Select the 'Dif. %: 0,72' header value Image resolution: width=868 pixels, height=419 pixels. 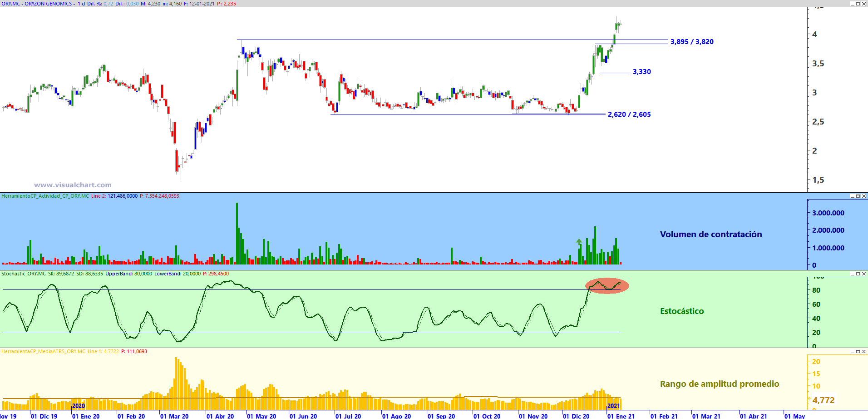(100, 4)
